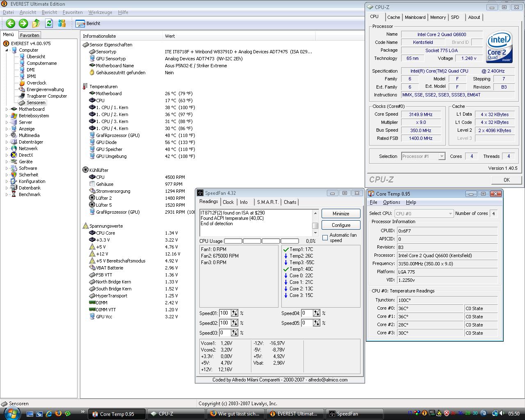525x420 pixels.
Task: Click the orange EVEREST tray icon
Action: click(425, 413)
